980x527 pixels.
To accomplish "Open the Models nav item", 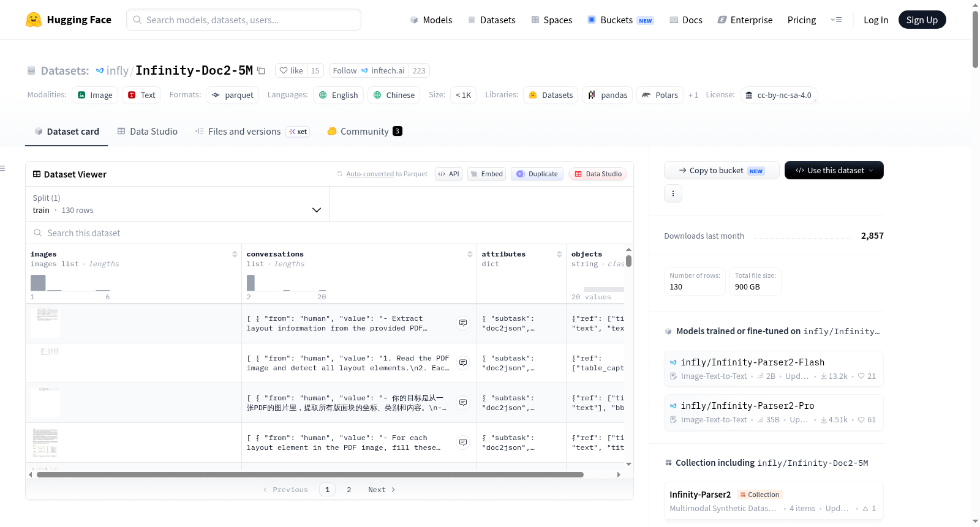I will (431, 20).
